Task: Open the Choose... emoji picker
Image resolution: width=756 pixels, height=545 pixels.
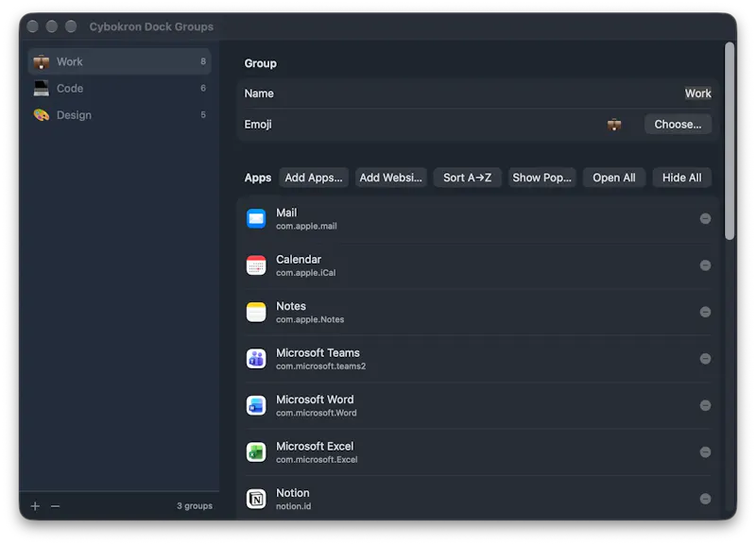Action: pos(678,125)
